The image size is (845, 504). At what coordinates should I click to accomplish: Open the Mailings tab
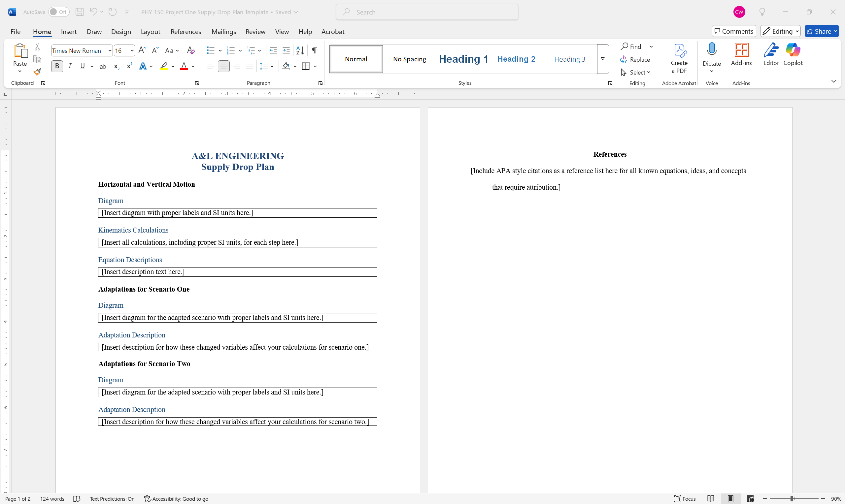[223, 31]
